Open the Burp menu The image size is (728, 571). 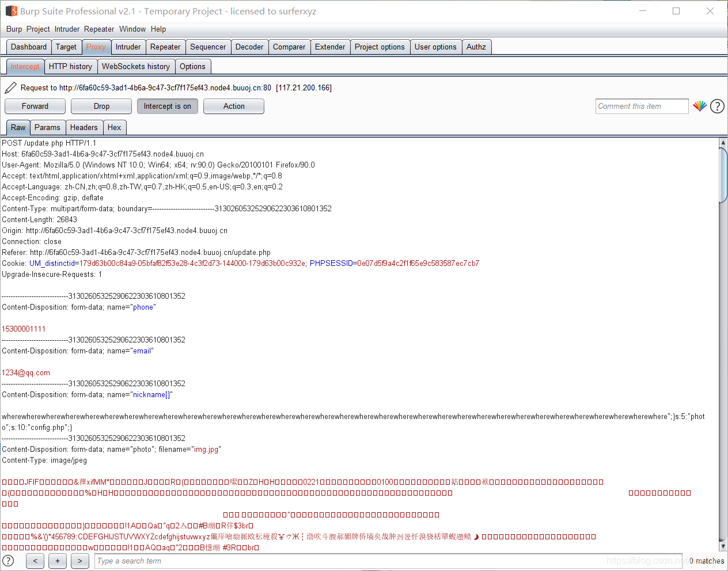(14, 29)
